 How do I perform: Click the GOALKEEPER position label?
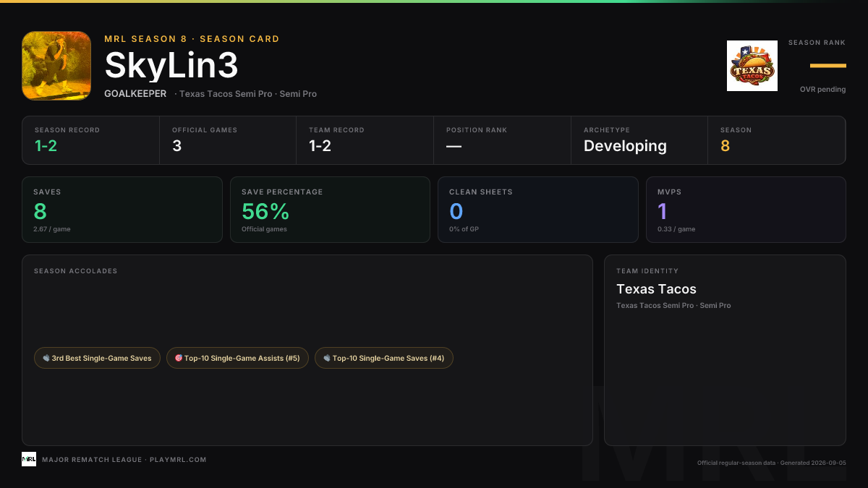pos(135,94)
